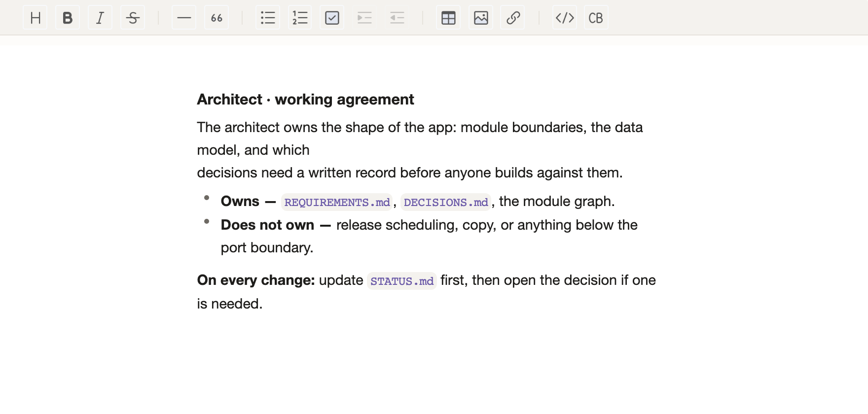Click the DECISIONS.md inline code
The image size is (868, 414).
pyautogui.click(x=446, y=202)
